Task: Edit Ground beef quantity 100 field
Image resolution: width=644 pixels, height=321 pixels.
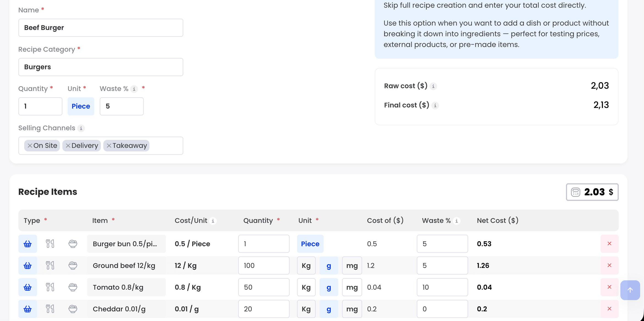Action: pos(264,265)
